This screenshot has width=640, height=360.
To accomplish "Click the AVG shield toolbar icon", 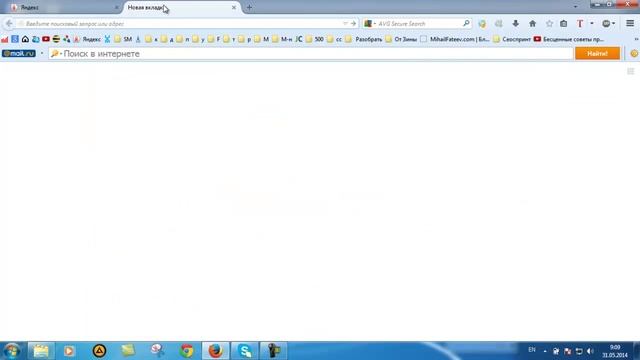I will (x=482, y=24).
